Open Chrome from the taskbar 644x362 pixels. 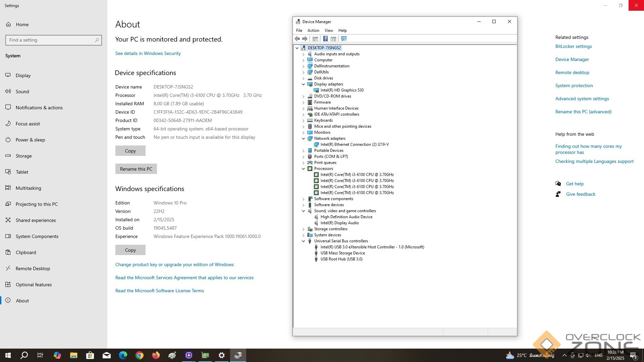pyautogui.click(x=140, y=355)
